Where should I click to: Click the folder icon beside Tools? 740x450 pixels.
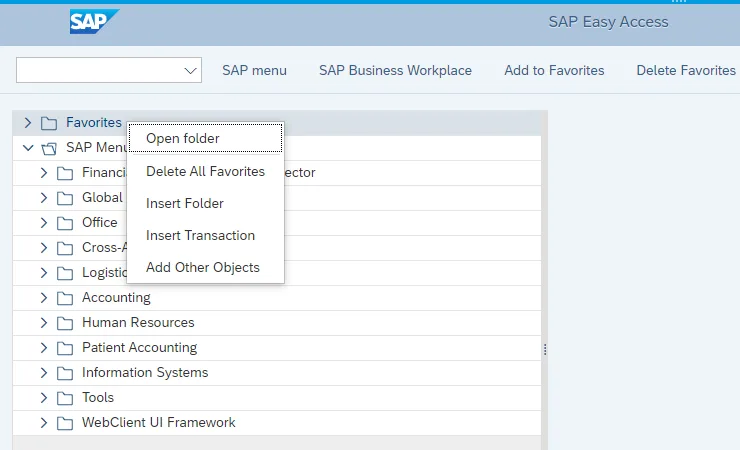pyautogui.click(x=65, y=398)
